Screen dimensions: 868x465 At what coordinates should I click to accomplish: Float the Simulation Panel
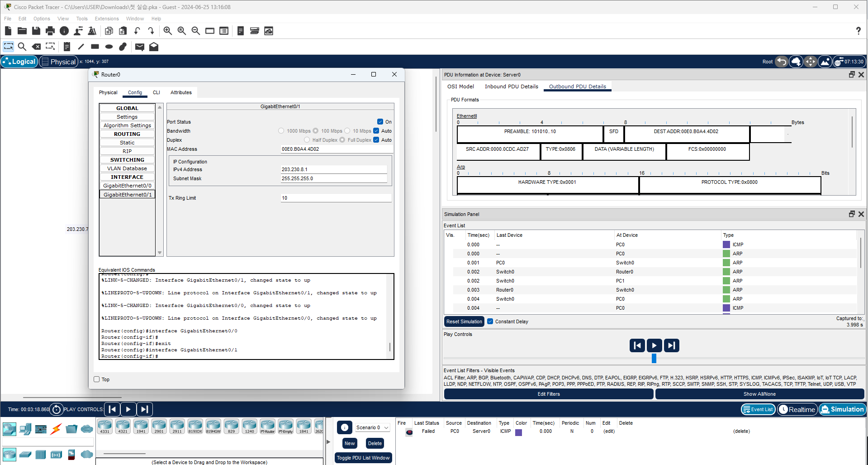tap(852, 214)
